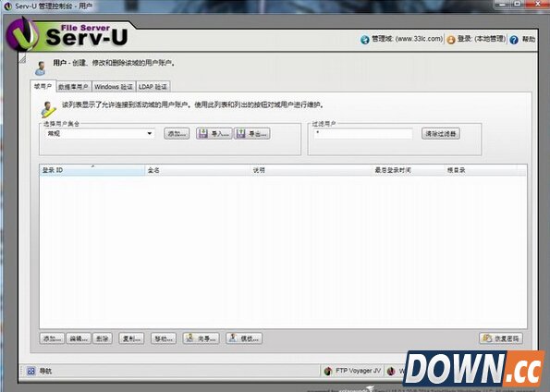Sort by the 最后登录时间 column header
550x392 pixels.
point(408,170)
